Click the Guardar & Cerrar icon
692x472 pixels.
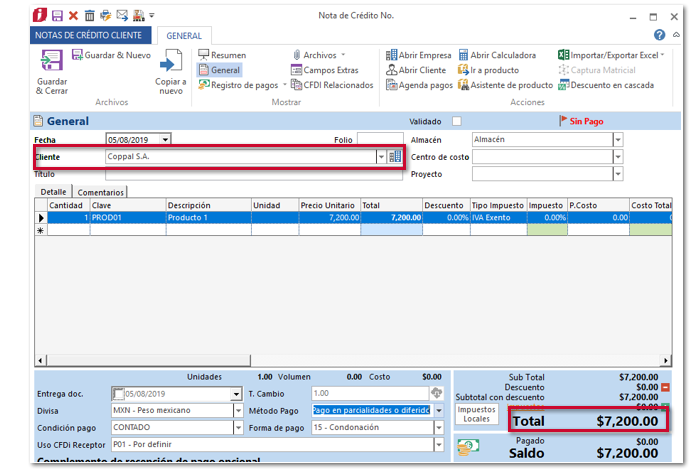pos(51,61)
